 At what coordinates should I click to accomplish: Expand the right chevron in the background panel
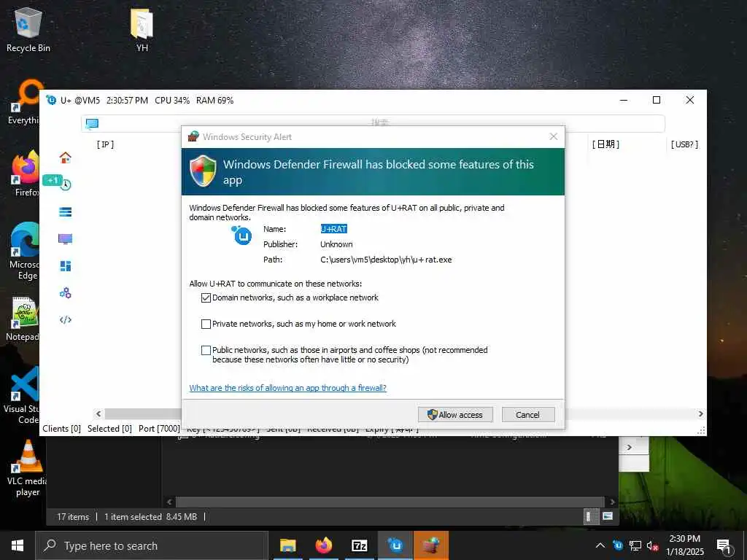[x=630, y=447]
